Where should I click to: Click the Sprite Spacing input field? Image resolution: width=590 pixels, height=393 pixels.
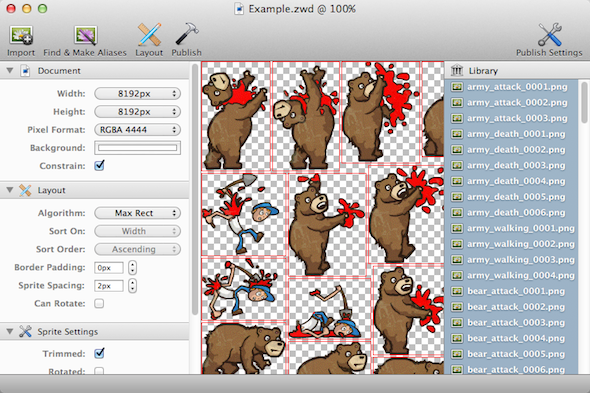(x=109, y=286)
